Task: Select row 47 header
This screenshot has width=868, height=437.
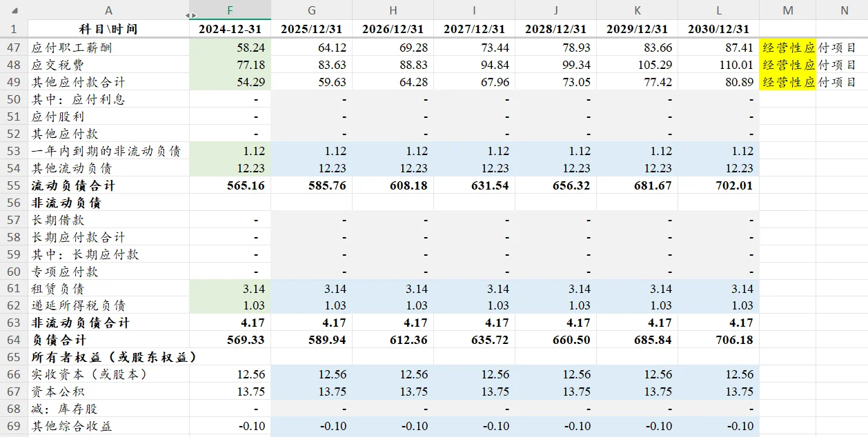Action: (x=14, y=48)
